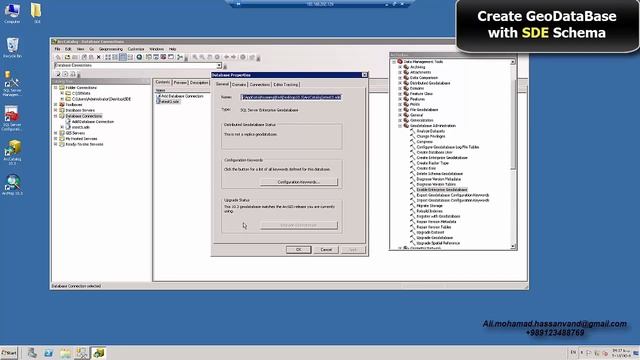The height and width of the screenshot is (360, 640).
Task: Open the SDE folder desktop icon
Action: (36, 13)
